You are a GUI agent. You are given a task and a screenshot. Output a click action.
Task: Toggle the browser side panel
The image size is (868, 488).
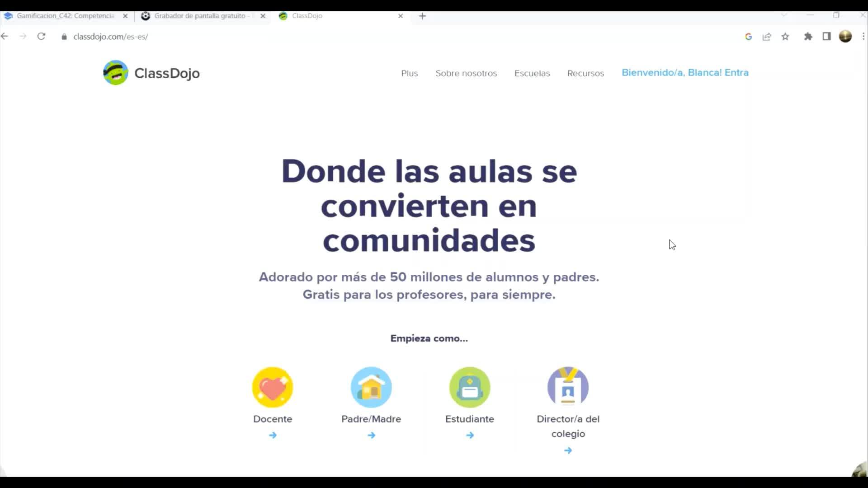[826, 37]
